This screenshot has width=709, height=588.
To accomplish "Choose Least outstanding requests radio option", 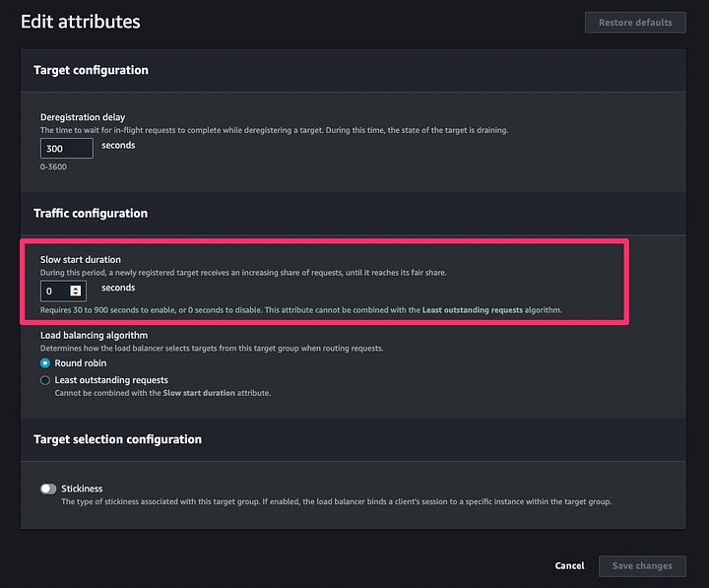I will (x=45, y=380).
